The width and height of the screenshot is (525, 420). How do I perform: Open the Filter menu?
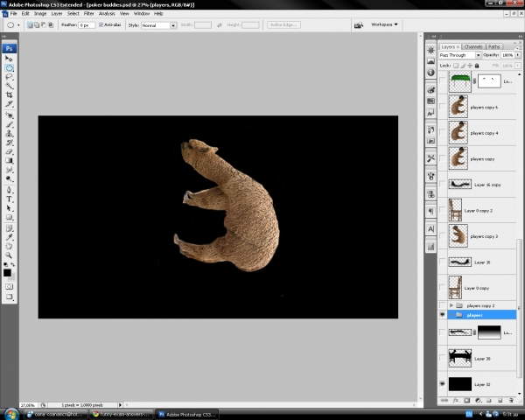click(x=88, y=14)
